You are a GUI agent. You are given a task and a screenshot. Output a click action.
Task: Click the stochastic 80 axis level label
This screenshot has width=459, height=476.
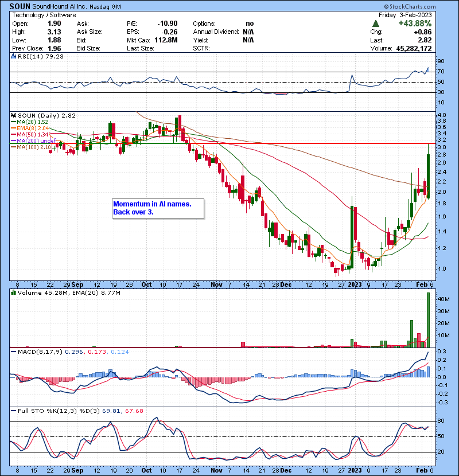click(441, 421)
